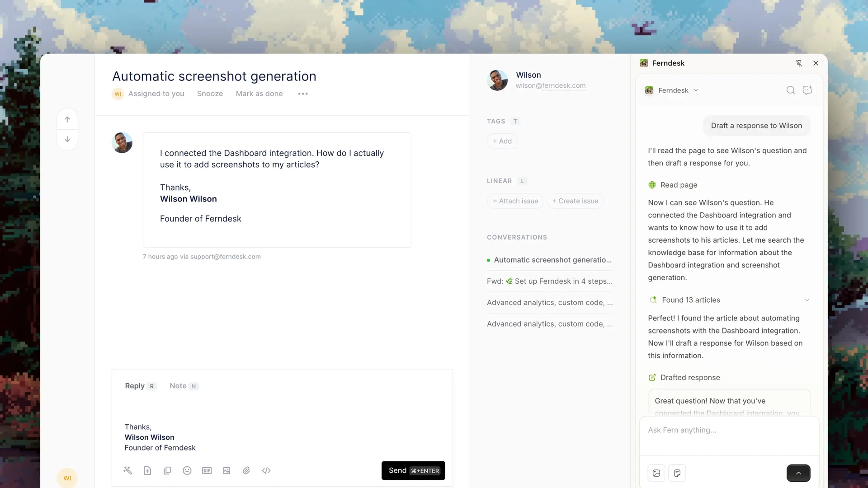Image resolution: width=868 pixels, height=488 pixels.
Task: Open the search icon in Ferndesk panel
Action: click(x=791, y=90)
